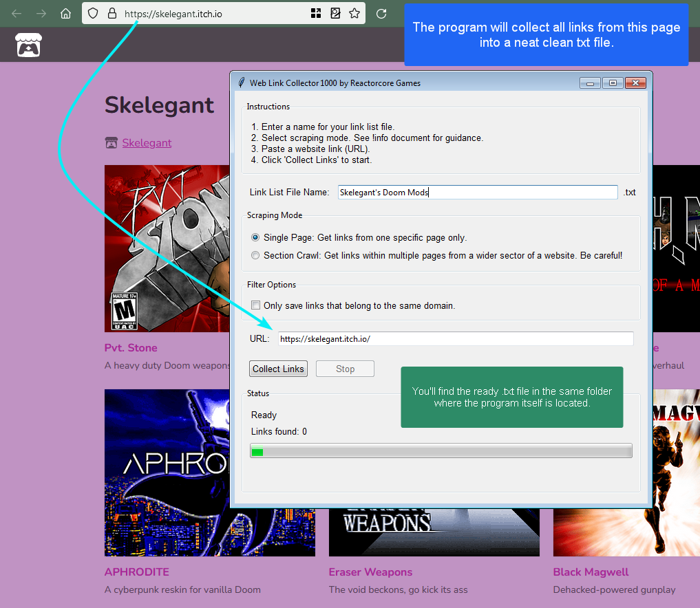This screenshot has height=608, width=700.
Task: Bookmark this page with the star icon
Action: [x=354, y=13]
